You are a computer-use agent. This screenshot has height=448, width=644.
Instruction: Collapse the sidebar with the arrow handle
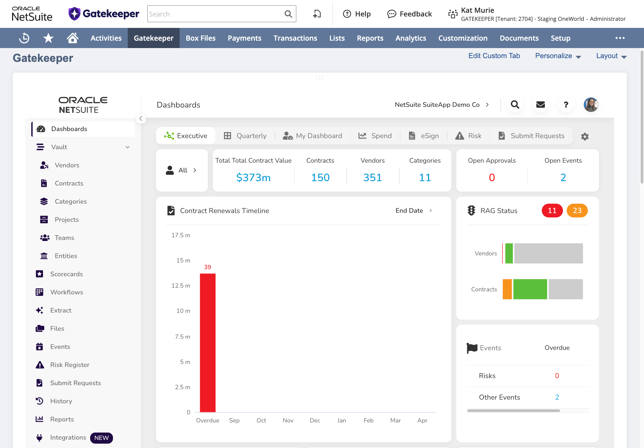coord(140,118)
